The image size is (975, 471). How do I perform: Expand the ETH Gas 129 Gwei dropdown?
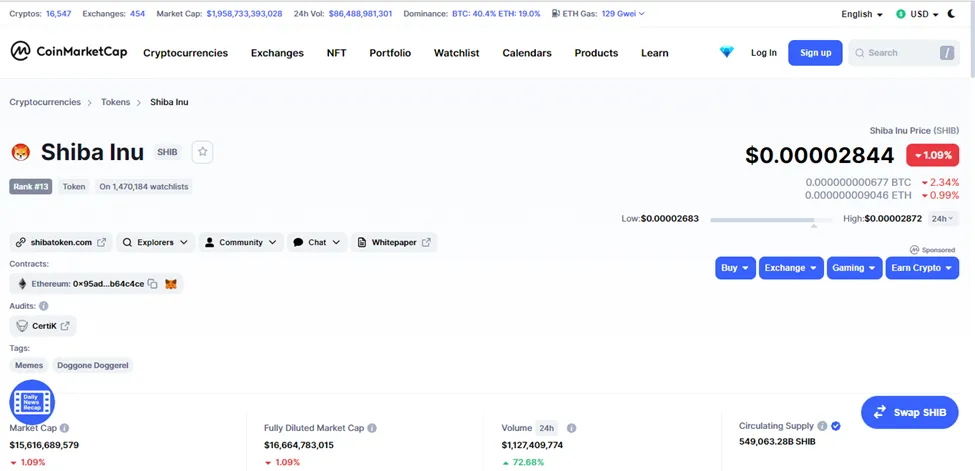tap(623, 14)
